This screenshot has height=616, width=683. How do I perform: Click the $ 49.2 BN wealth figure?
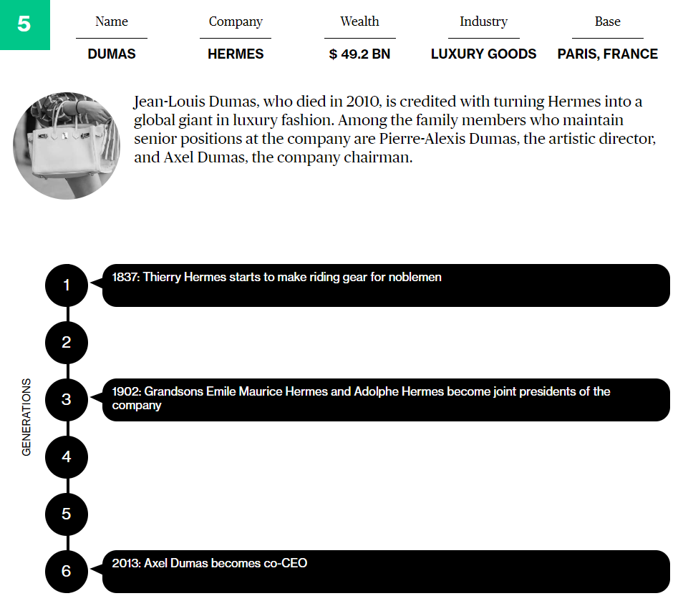(359, 54)
